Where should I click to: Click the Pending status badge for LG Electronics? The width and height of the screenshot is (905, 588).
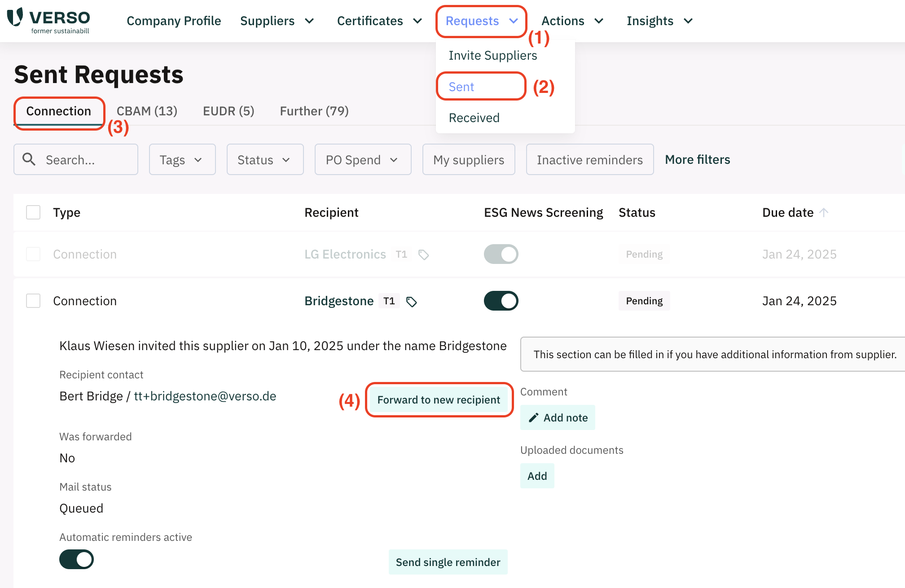644,254
